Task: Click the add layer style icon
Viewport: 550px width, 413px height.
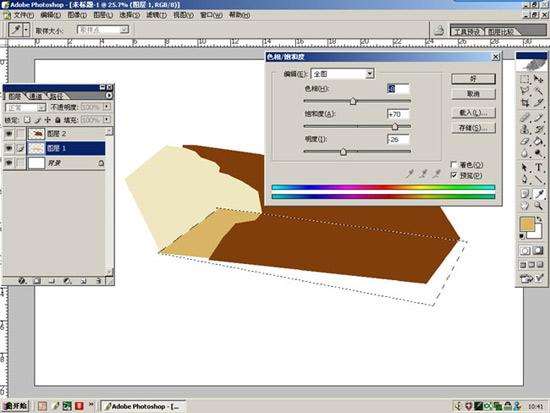Action: (22, 281)
